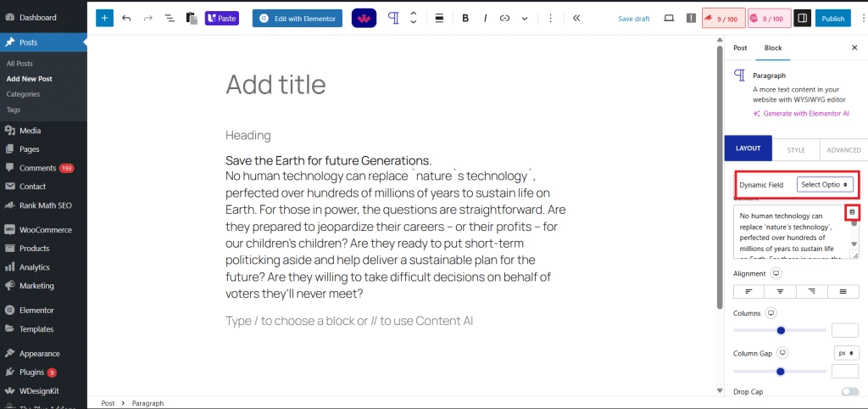Toggle italic formatting
Viewport: 868px width, 409px height.
click(486, 19)
